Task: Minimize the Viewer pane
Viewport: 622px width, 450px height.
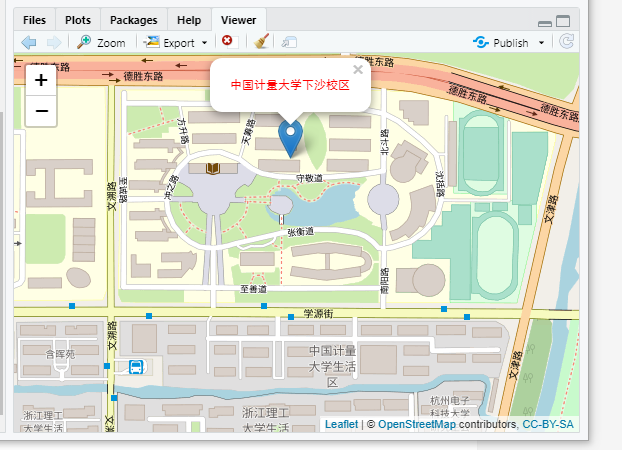Action: (x=545, y=23)
